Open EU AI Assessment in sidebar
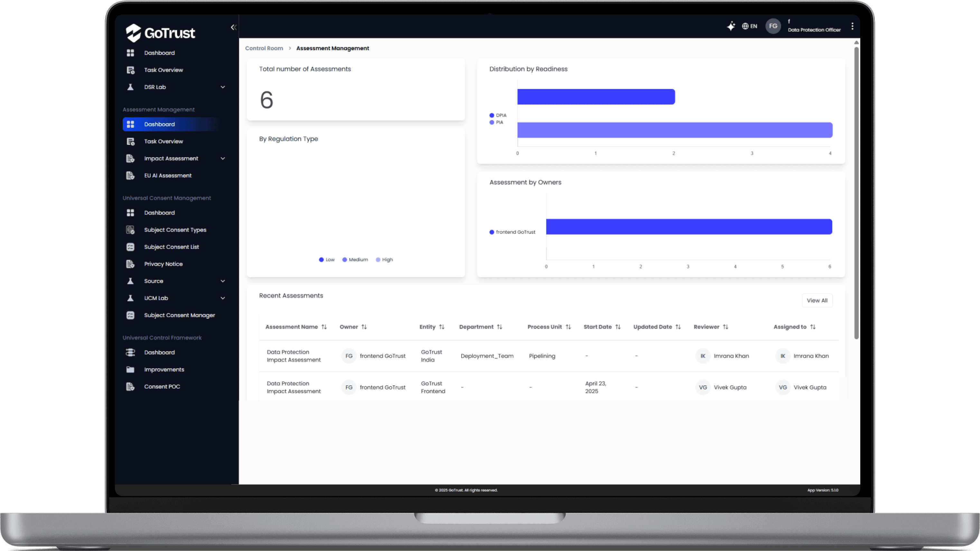 (167, 176)
